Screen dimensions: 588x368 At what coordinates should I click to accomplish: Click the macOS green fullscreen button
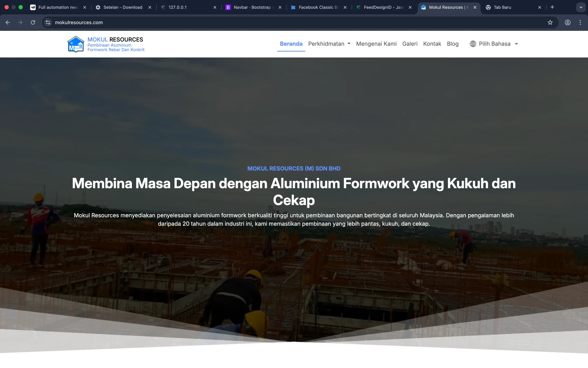[x=21, y=7]
